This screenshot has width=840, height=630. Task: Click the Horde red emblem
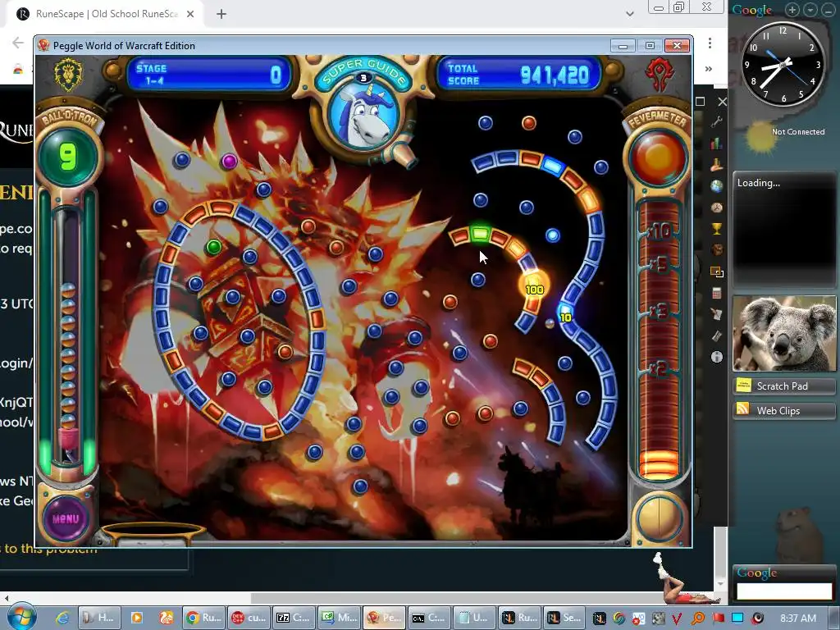659,75
